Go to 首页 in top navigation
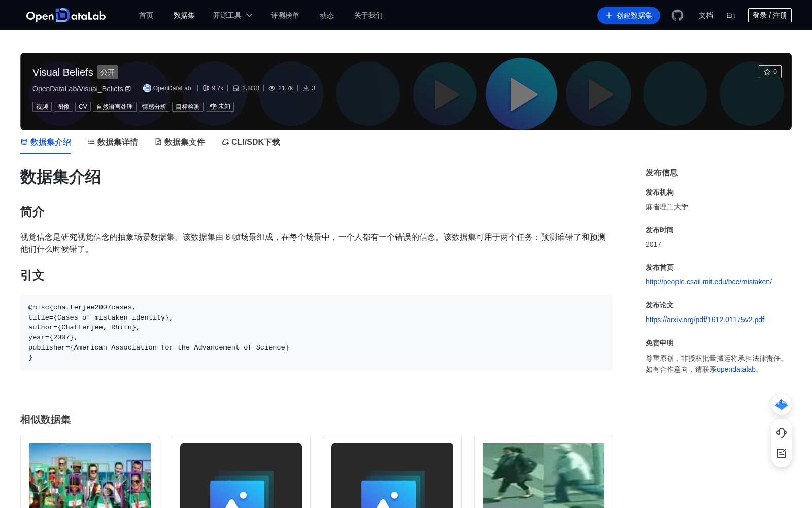812x508 pixels. pyautogui.click(x=146, y=15)
